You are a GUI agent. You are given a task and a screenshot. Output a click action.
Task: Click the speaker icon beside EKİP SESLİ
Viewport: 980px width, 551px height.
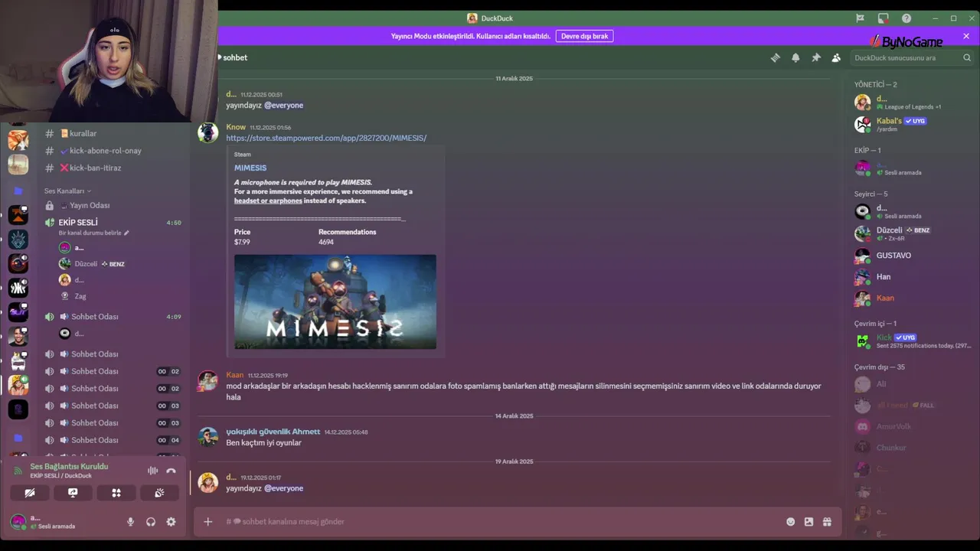[x=49, y=223]
